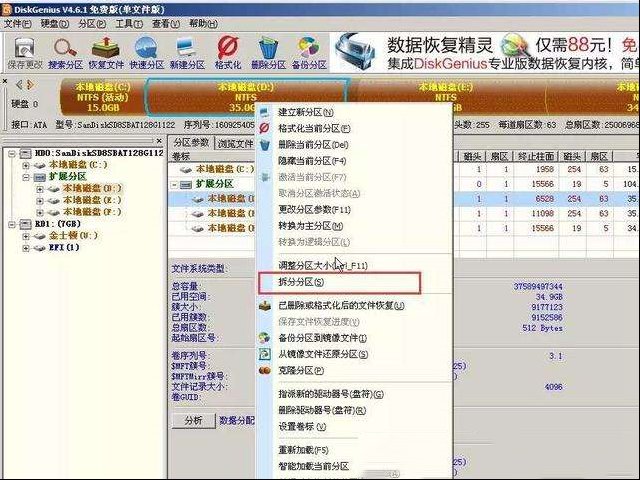Close the disk map bar with its X
The width and height of the screenshot is (640, 480).
click(x=4, y=81)
